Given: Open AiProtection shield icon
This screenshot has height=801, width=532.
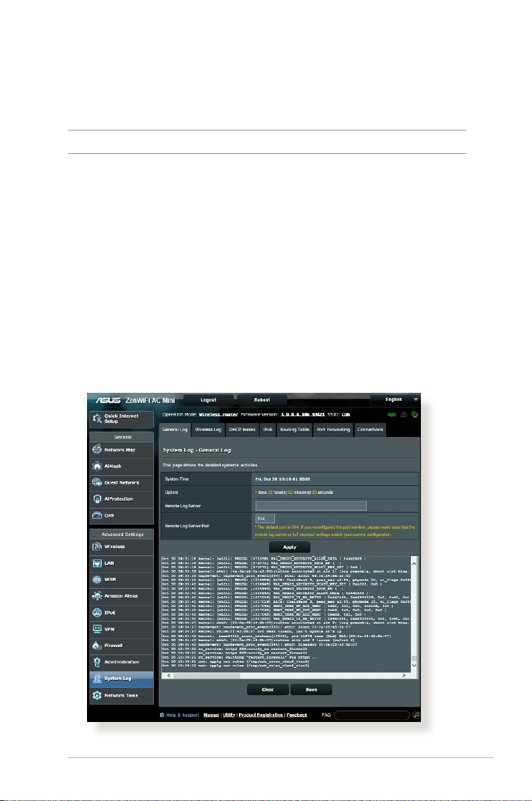Looking at the screenshot, I should pos(96,499).
